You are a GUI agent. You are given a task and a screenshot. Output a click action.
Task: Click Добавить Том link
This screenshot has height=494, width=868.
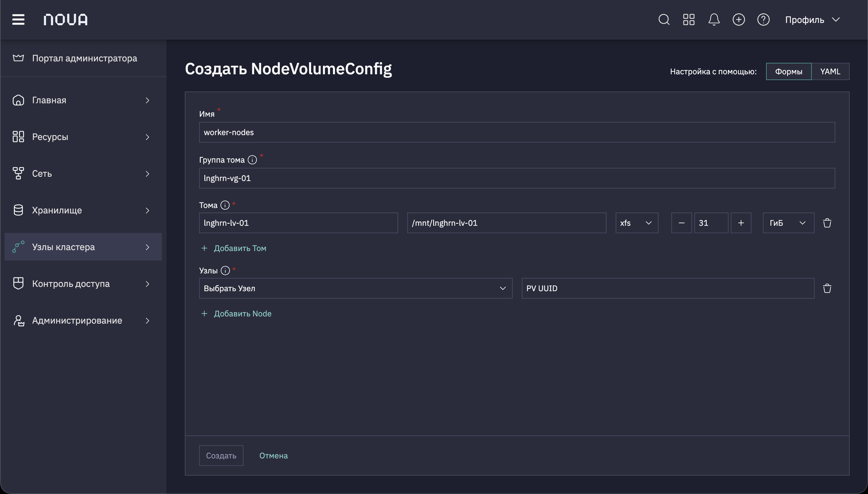(234, 248)
